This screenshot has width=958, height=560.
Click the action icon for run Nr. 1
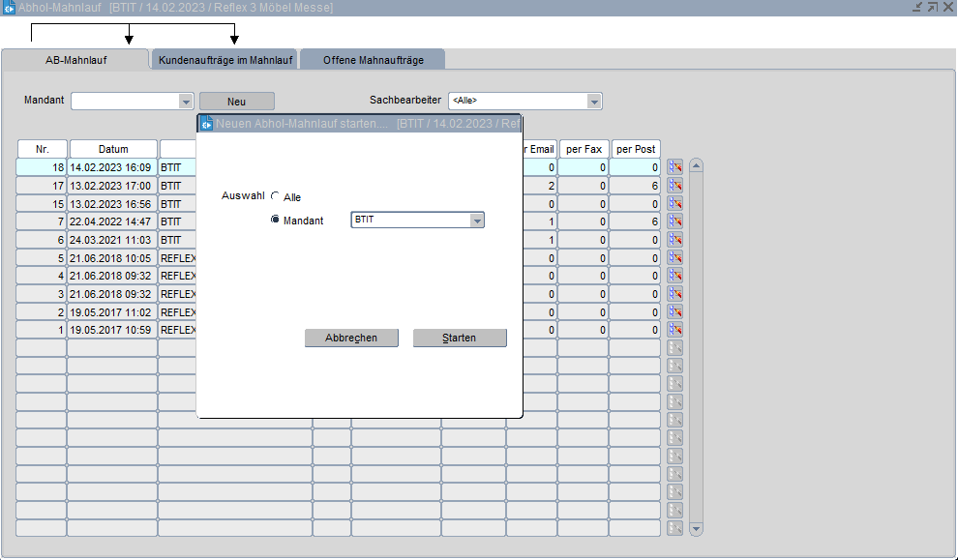click(674, 330)
